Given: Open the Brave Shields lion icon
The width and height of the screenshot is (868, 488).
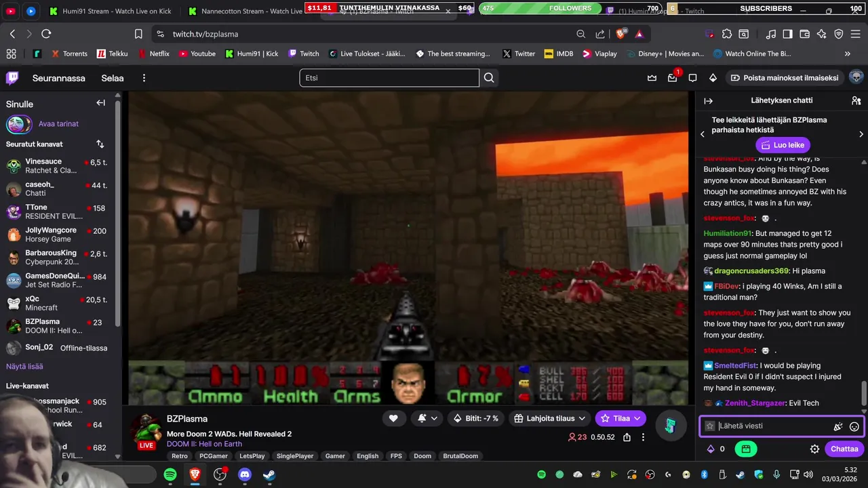Looking at the screenshot, I should pyautogui.click(x=620, y=34).
